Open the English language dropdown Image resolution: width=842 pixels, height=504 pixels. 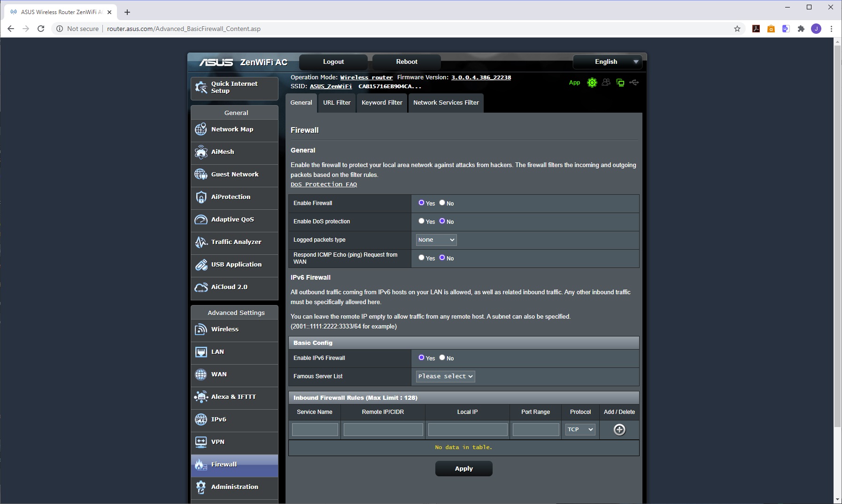point(607,62)
